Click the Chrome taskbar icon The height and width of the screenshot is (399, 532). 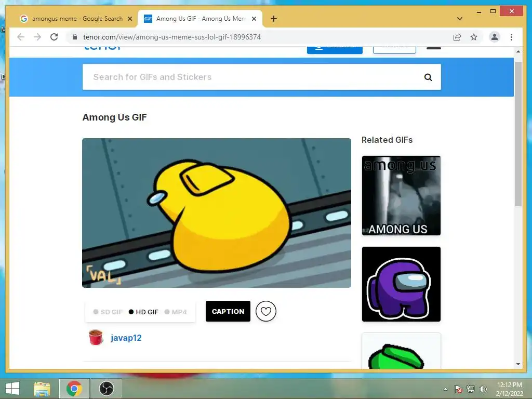pyautogui.click(x=74, y=389)
